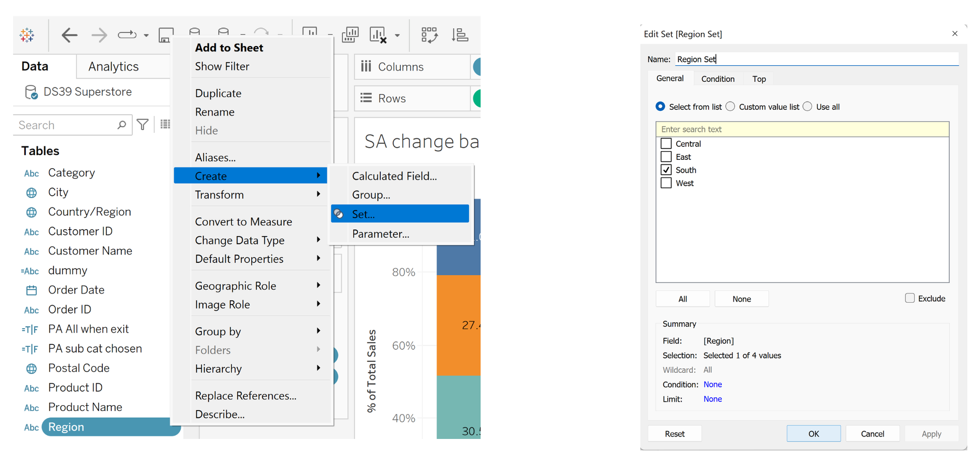Image resolution: width=980 pixels, height=463 pixels.
Task: Click the blue None link beside Condition
Action: 712,385
